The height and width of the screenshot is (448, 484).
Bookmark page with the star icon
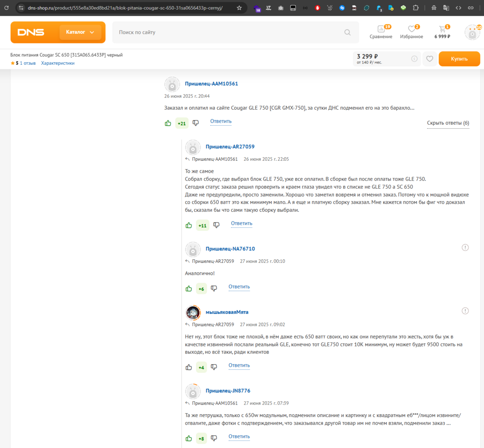pos(239,8)
